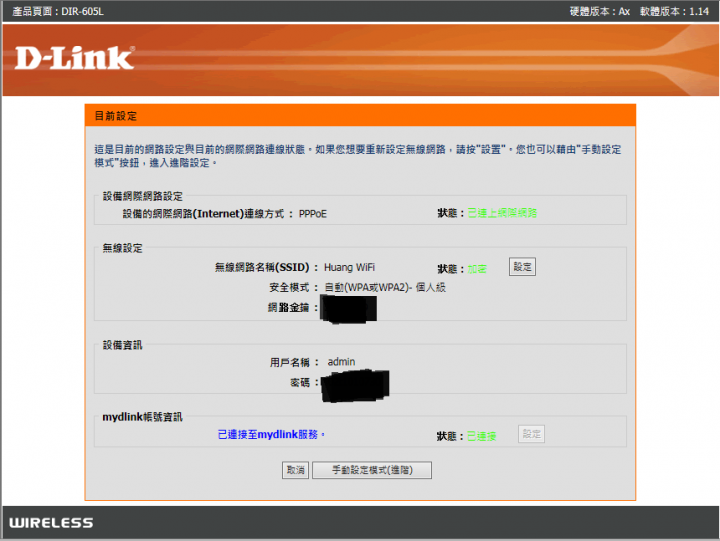The height and width of the screenshot is (541, 720).
Task: Click the mydlink帳號資訊 section label
Action: 142,417
